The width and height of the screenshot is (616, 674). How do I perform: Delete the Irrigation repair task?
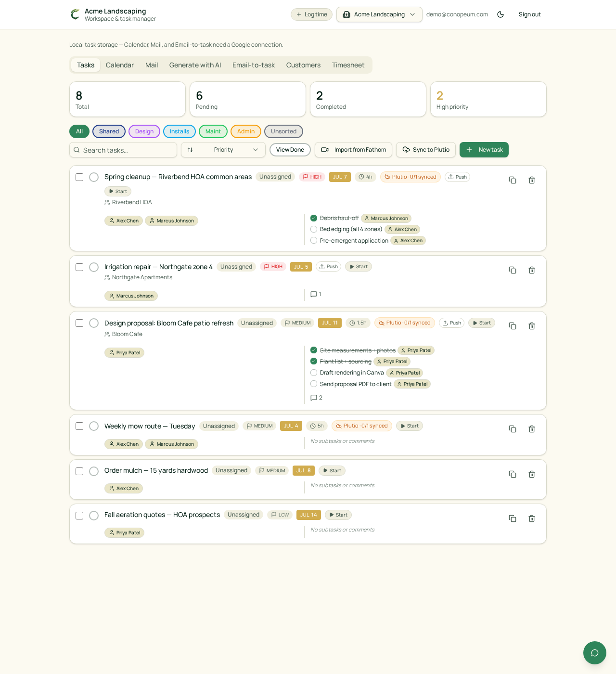(x=532, y=270)
